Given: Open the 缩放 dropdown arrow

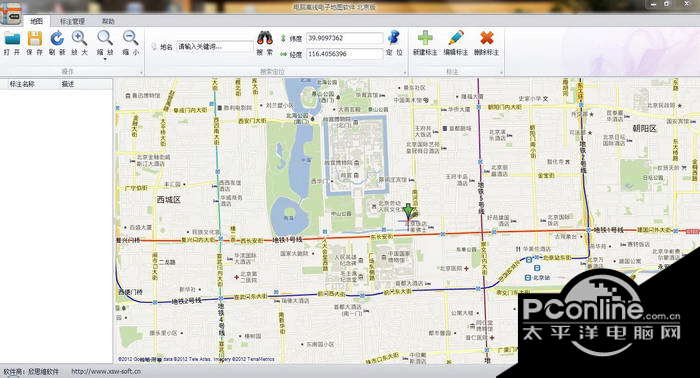Looking at the screenshot, I should coord(105,58).
